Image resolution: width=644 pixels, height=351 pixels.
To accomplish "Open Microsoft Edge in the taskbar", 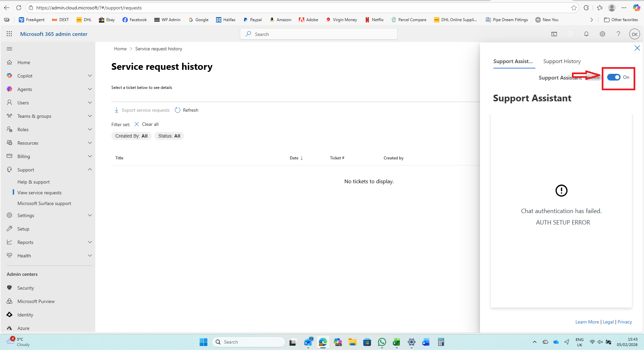I will tap(323, 342).
